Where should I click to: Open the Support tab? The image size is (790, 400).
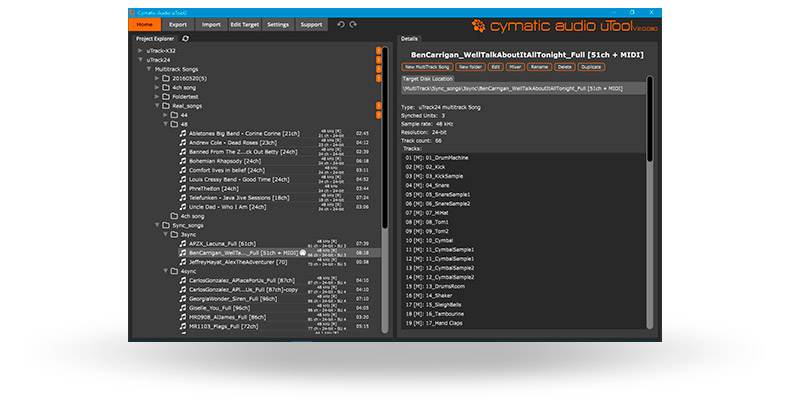point(311,24)
